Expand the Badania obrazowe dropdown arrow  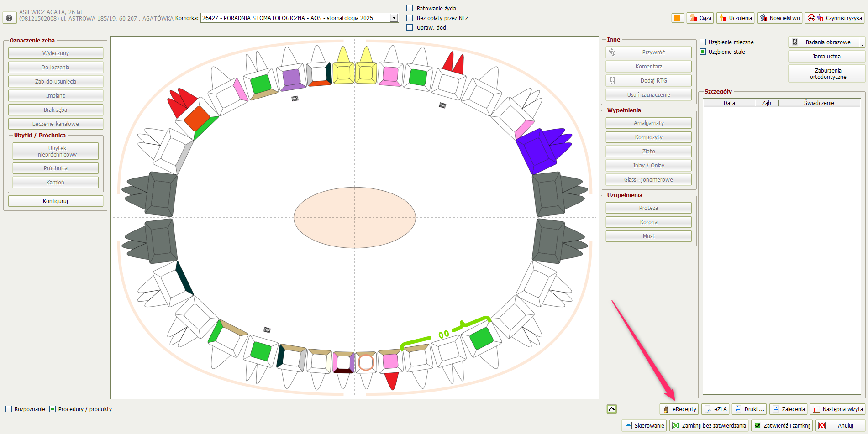click(862, 42)
